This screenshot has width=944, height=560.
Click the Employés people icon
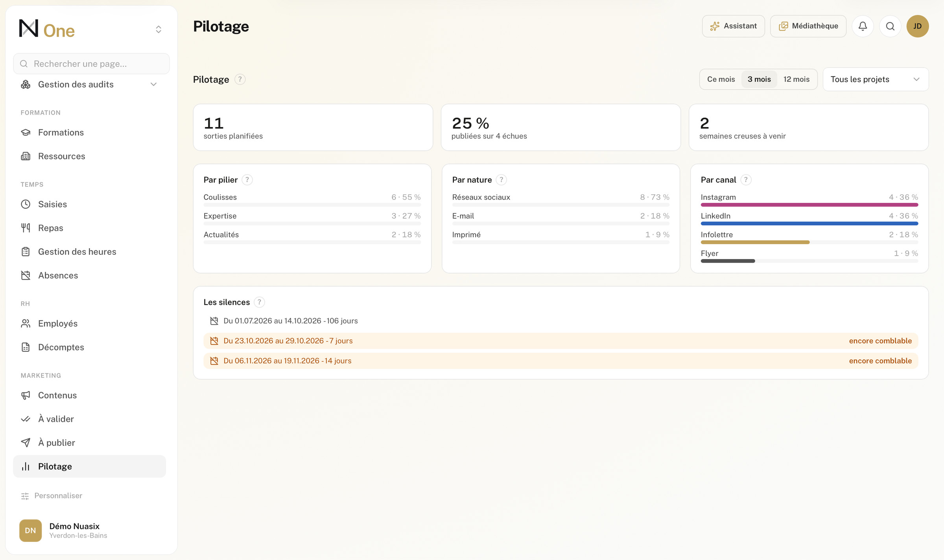(26, 323)
